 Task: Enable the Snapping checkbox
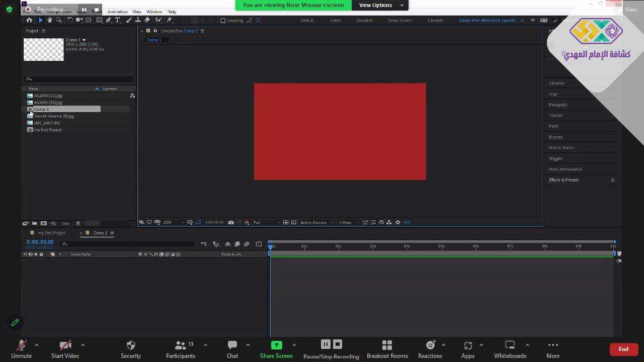(223, 21)
